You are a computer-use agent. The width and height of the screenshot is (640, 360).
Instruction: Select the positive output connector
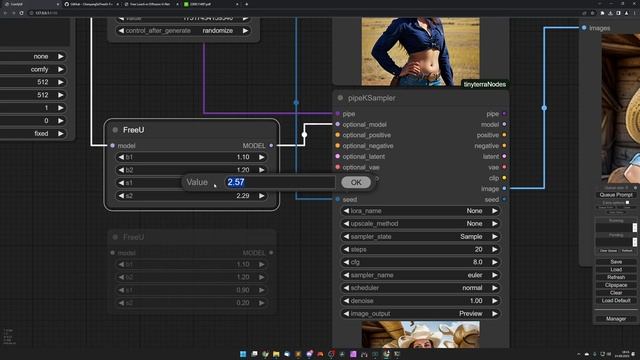[504, 135]
